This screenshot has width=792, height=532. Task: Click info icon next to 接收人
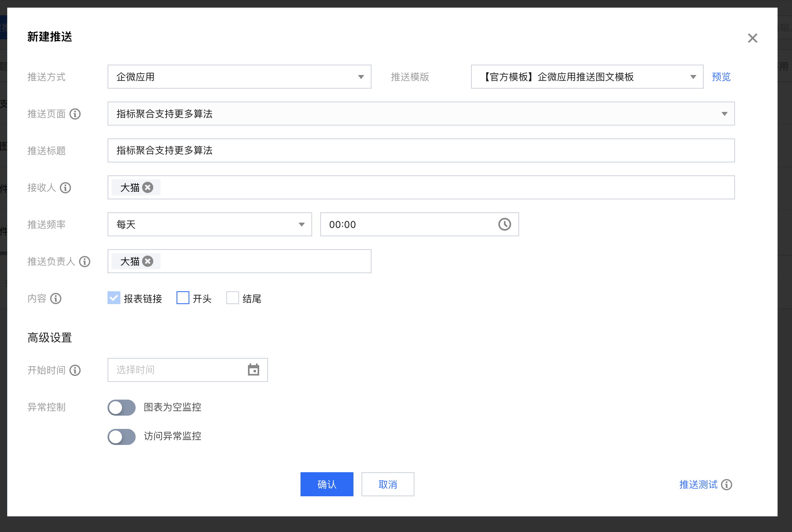[x=65, y=188]
